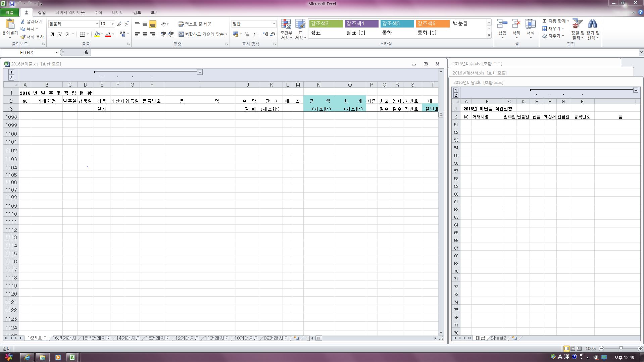This screenshot has width=644, height=362.
Task: Click Find and Select (찾기 및 선택) binoculars
Action: point(593,24)
